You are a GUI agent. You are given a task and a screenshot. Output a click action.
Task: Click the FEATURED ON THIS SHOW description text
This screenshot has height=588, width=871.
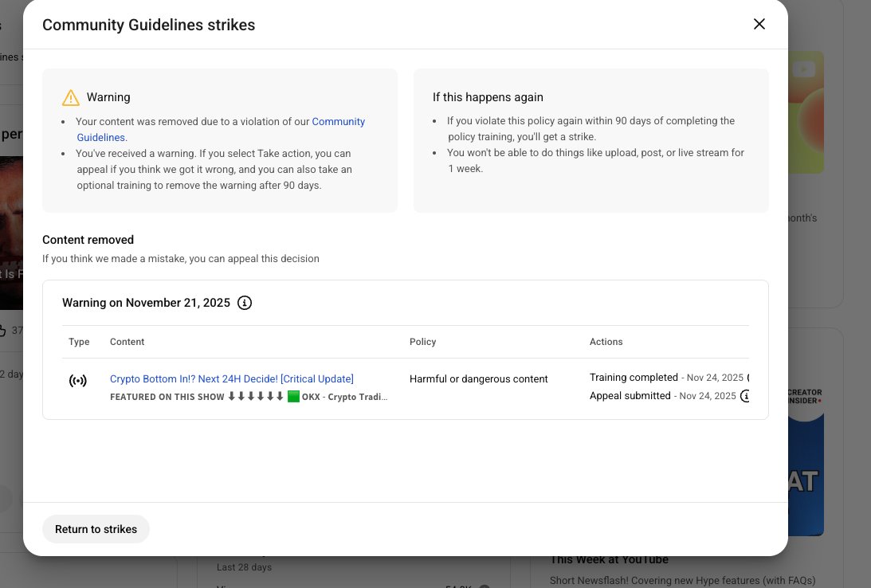pyautogui.click(x=249, y=397)
